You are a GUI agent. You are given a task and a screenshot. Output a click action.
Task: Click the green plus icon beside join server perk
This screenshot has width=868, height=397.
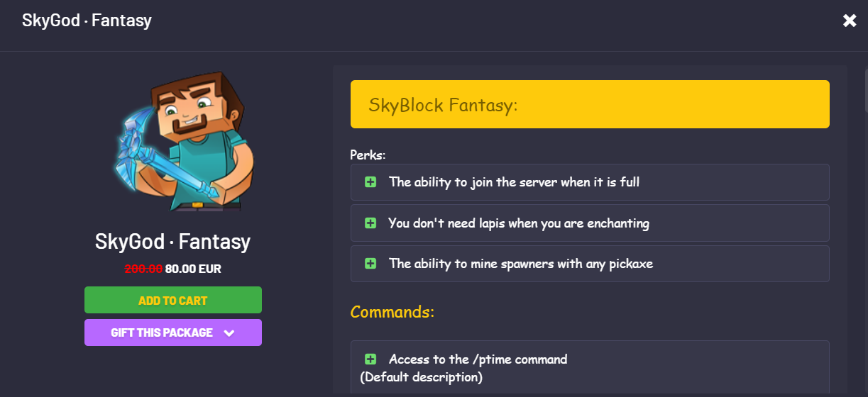370,182
